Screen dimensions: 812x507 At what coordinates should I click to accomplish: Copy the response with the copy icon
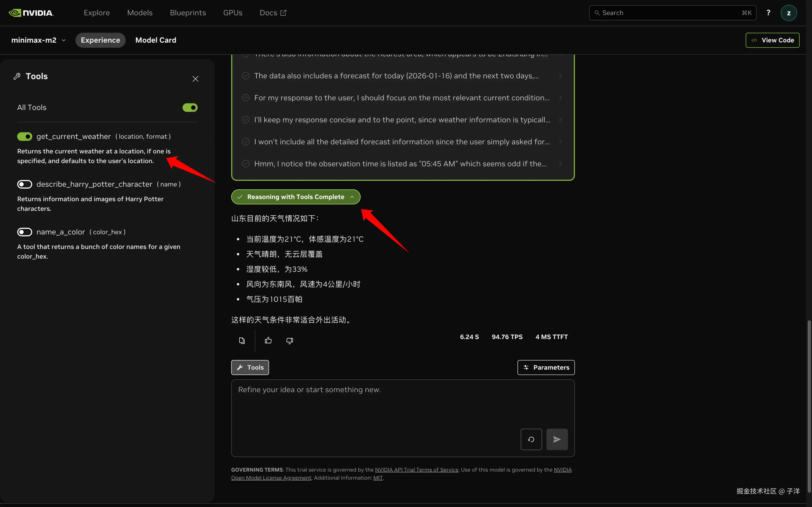click(x=242, y=341)
